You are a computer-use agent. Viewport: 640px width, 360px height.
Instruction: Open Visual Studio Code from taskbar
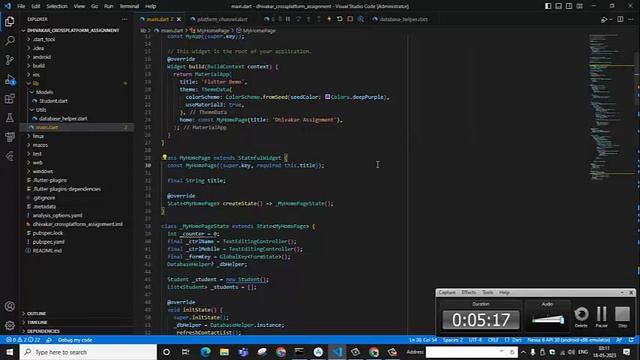tap(337, 352)
